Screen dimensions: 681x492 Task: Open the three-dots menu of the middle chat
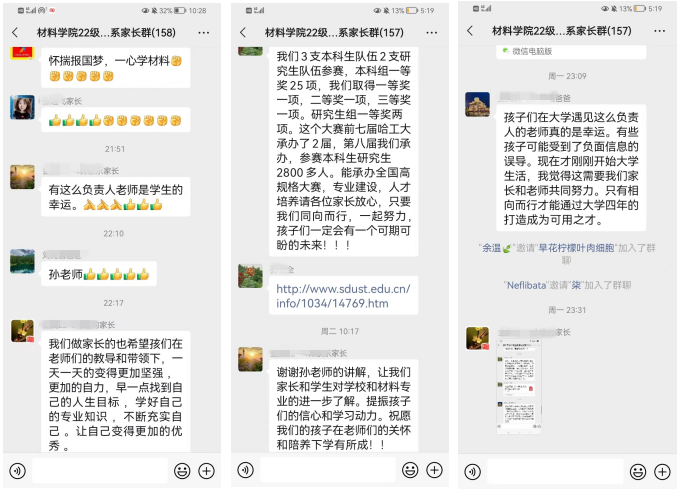(432, 33)
